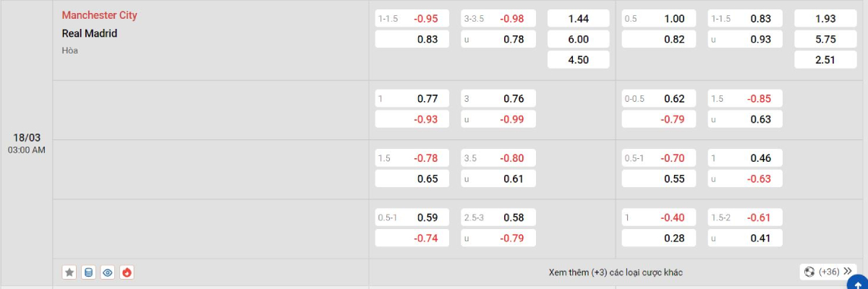Select Real Madrid win odds 6.00
The width and height of the screenshot is (868, 289).
577,40
